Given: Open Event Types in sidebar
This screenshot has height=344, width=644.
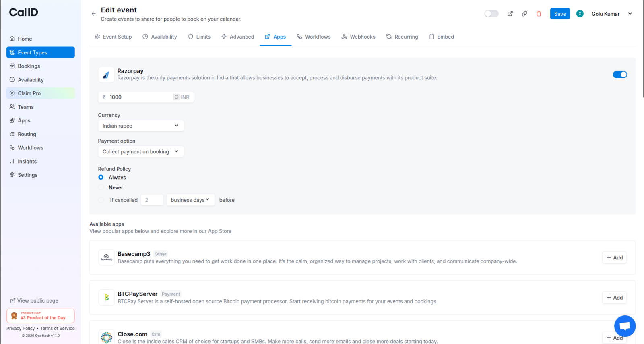Looking at the screenshot, I should (x=41, y=52).
